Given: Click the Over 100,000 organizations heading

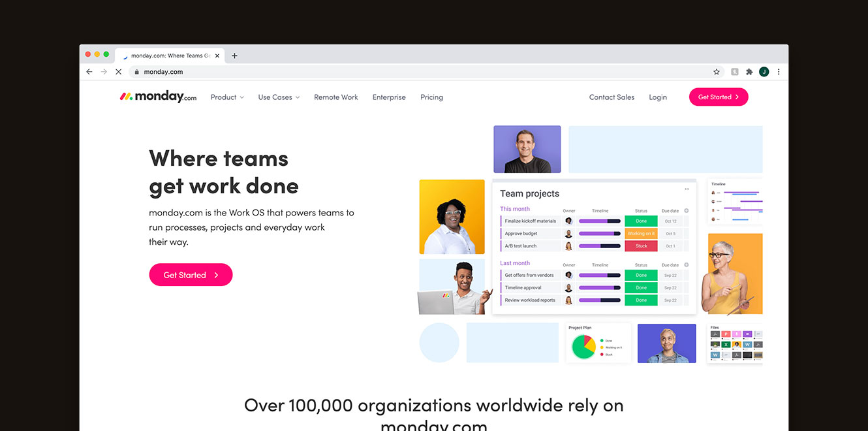Looking at the screenshot, I should pos(434,415).
